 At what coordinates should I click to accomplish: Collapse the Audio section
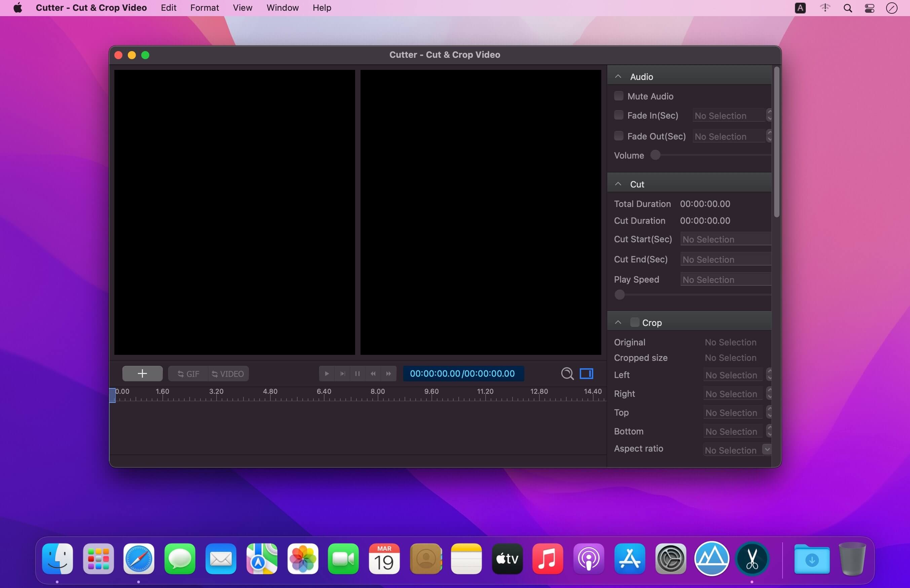click(x=618, y=76)
